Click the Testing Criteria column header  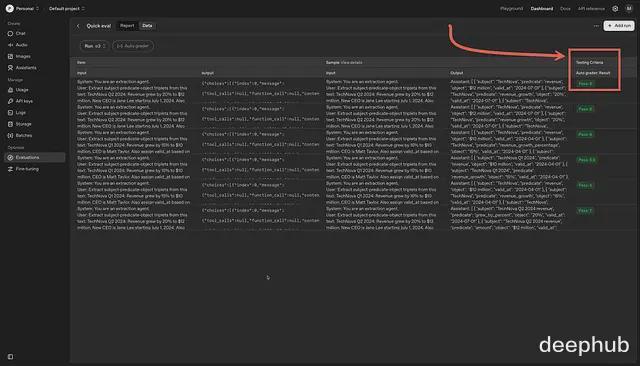click(x=589, y=62)
